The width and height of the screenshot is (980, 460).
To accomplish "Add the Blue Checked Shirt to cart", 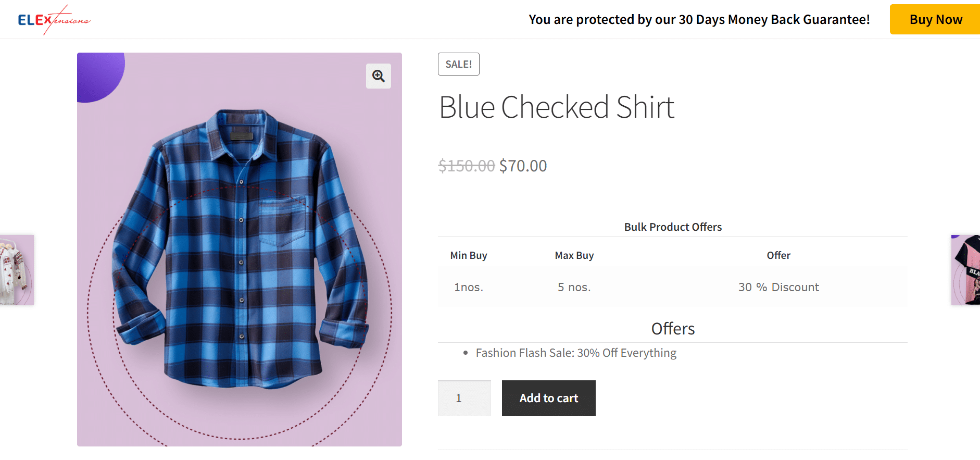I will pyautogui.click(x=549, y=398).
